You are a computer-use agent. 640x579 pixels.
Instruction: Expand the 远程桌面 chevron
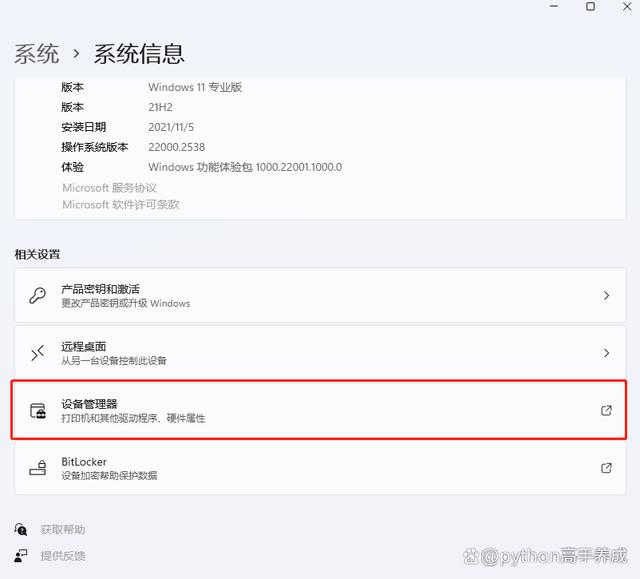coord(607,353)
